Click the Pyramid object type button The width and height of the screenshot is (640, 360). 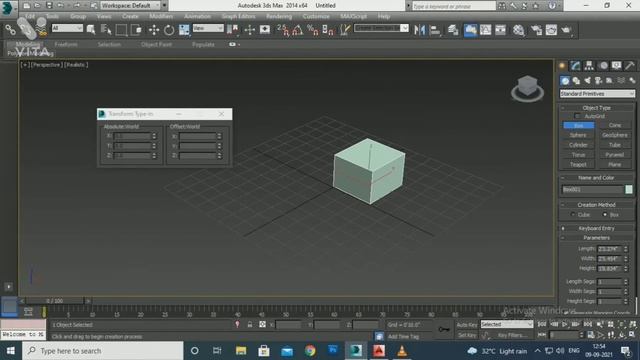(x=615, y=155)
